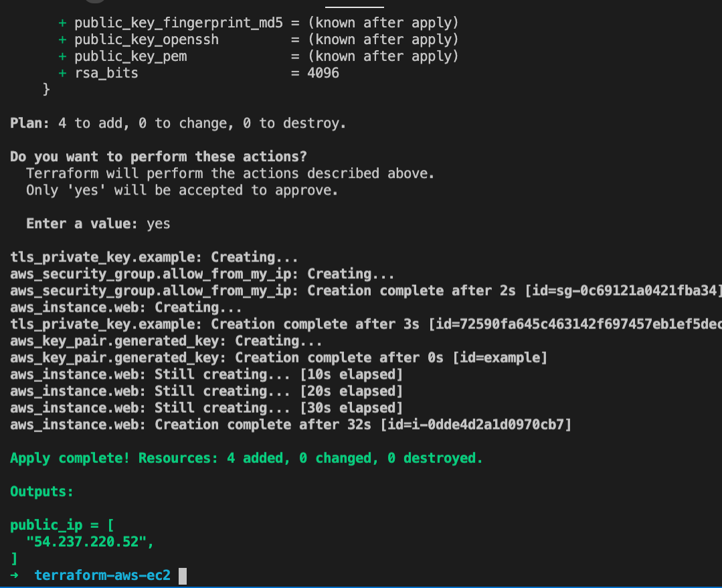Click the 'Outputs:' heading
722x588 pixels.
coord(41,491)
